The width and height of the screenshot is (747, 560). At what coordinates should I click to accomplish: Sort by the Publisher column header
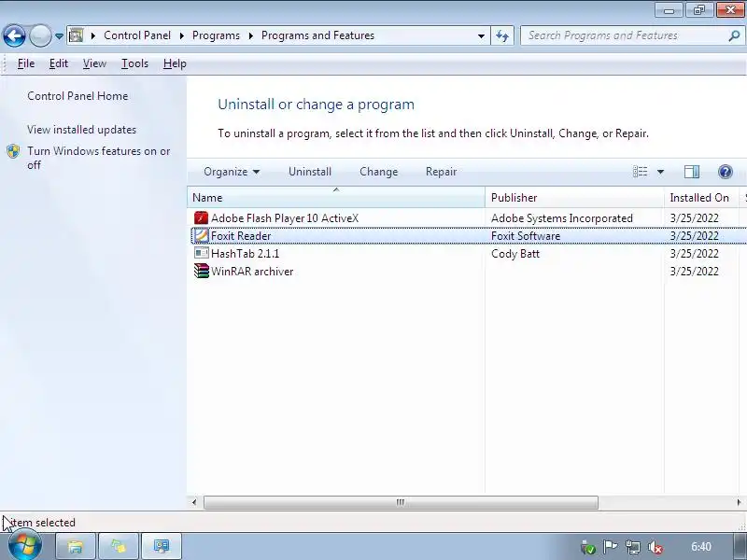click(x=574, y=198)
